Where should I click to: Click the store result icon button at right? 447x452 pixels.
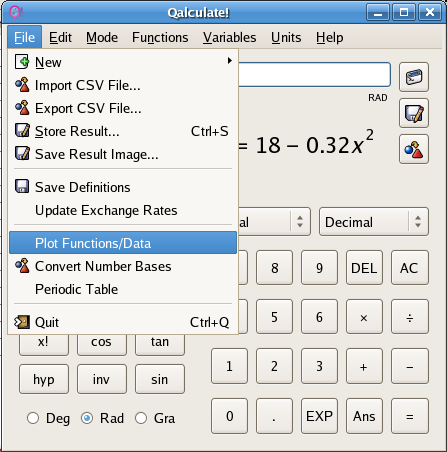click(x=414, y=113)
